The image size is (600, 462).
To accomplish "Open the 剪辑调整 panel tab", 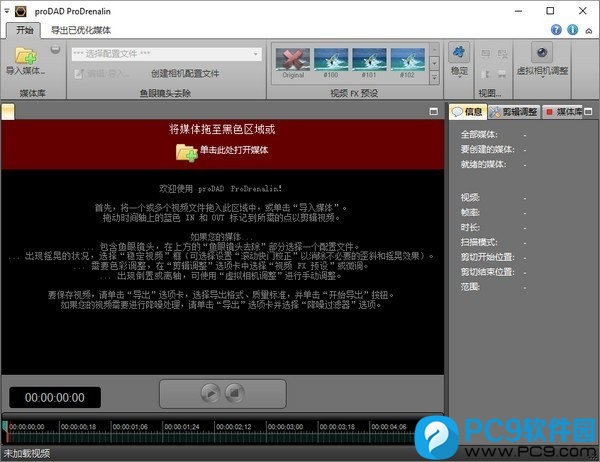I will coord(514,112).
